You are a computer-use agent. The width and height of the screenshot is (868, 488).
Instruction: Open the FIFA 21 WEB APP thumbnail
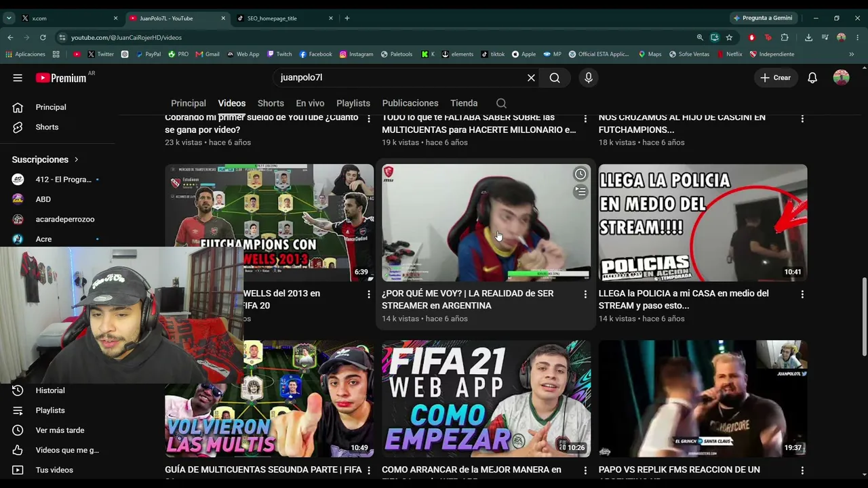[x=486, y=399]
